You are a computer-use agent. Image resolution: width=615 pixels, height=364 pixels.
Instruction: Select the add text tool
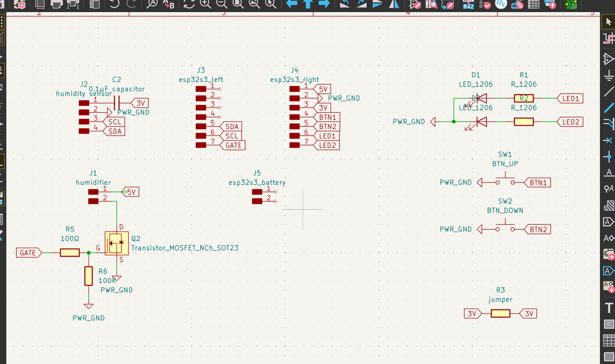tap(608, 308)
